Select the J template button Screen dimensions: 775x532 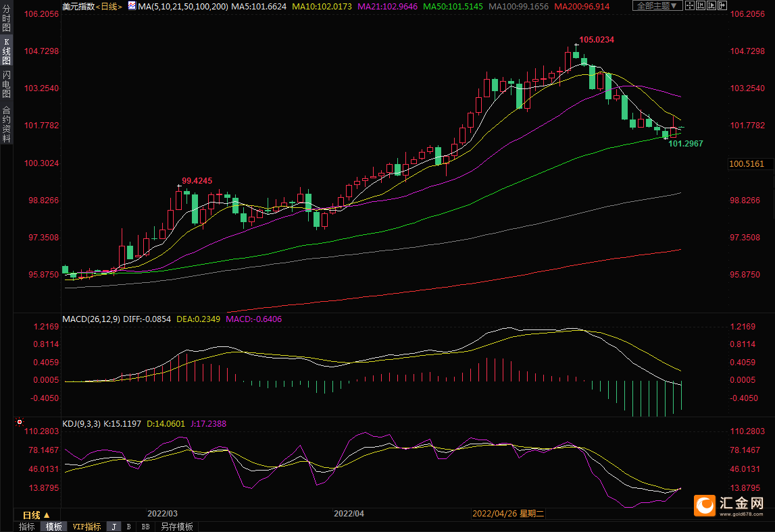pyautogui.click(x=114, y=527)
